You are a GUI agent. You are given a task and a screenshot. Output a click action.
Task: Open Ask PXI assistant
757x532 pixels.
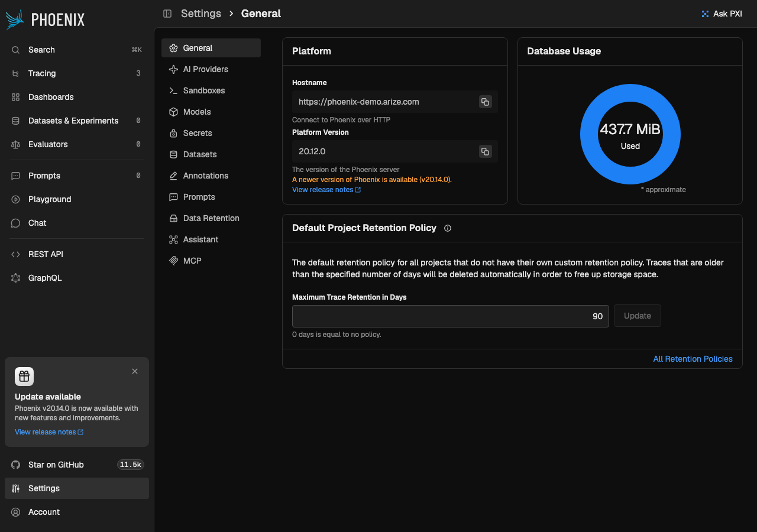[722, 14]
